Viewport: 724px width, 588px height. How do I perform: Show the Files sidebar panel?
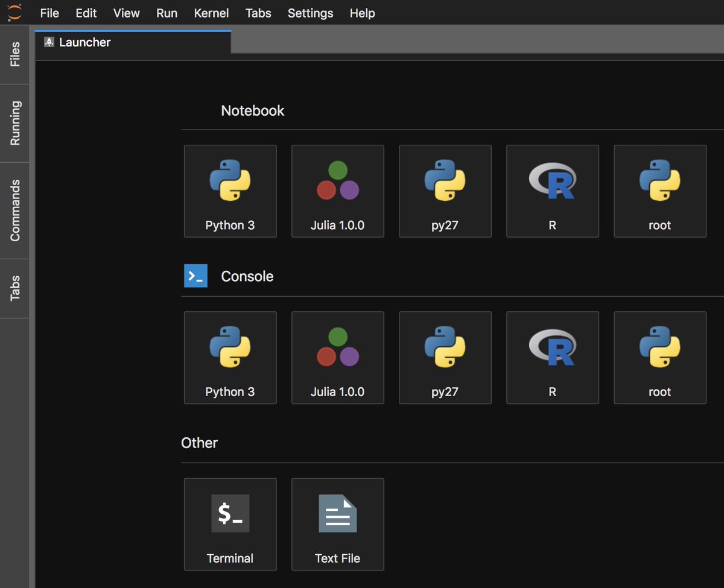point(14,54)
